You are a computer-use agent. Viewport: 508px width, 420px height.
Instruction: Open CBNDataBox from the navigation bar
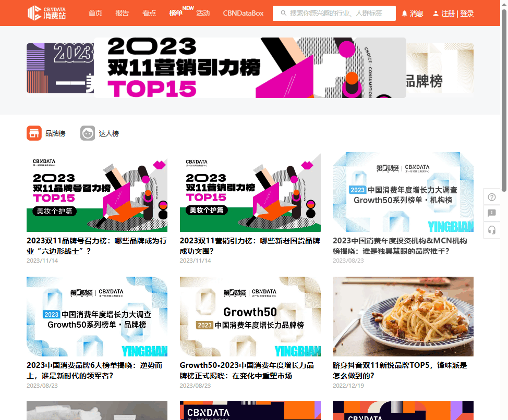pos(243,13)
